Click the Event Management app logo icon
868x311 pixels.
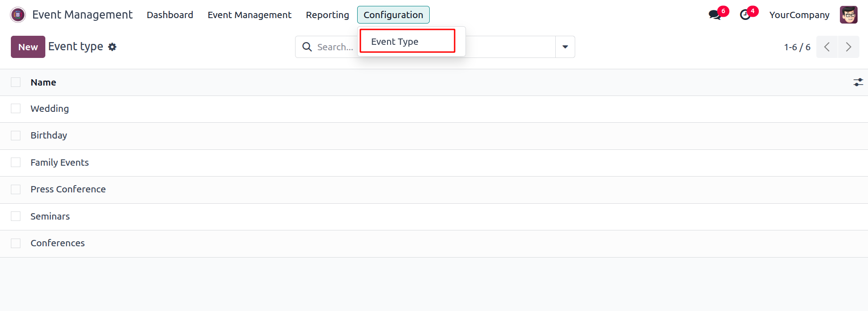pos(18,15)
